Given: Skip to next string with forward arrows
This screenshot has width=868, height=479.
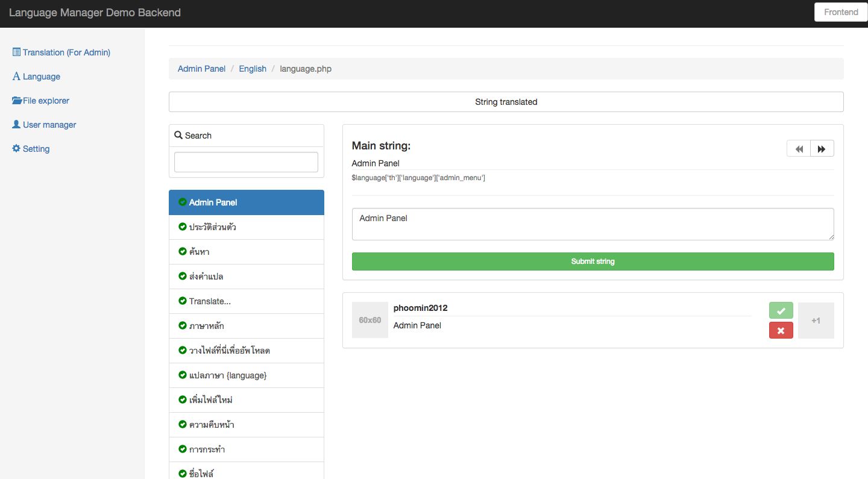Looking at the screenshot, I should coord(822,149).
